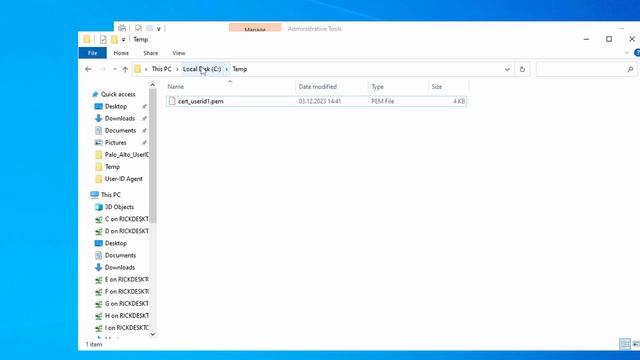Open User-ID Agent folder in sidebar
The image size is (640, 360).
(x=124, y=179)
